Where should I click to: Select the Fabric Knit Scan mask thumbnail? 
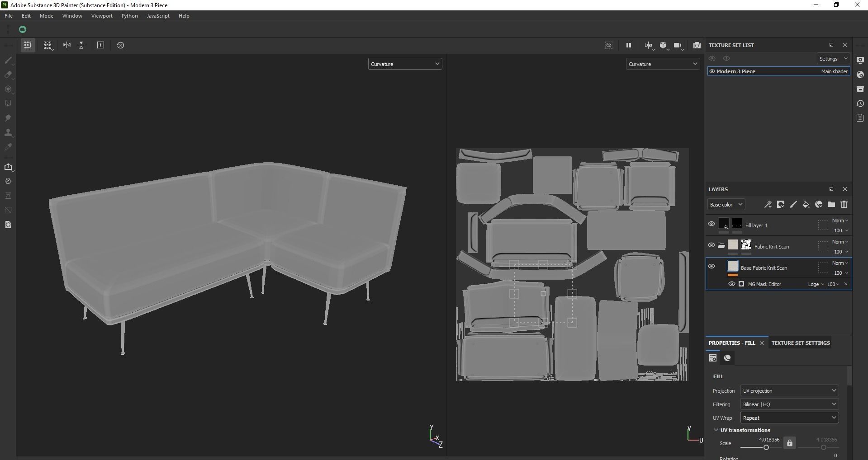coord(746,245)
